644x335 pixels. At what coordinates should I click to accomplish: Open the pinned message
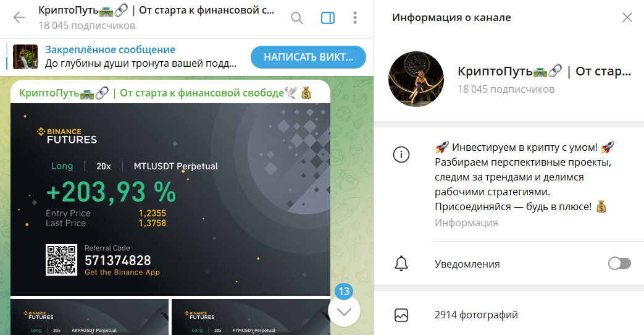[x=140, y=57]
